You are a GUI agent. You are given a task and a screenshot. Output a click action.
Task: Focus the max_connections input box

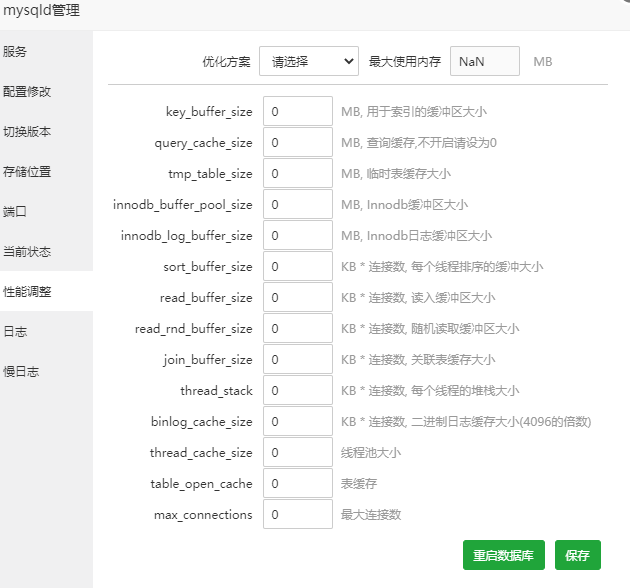pos(298,514)
